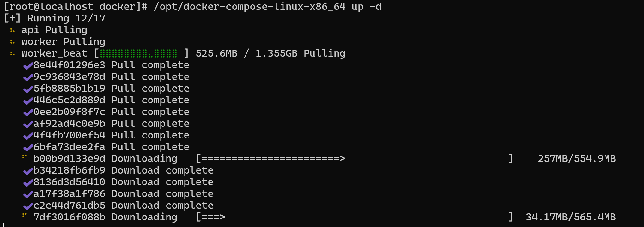This screenshot has width=644, height=227.
Task: Click the 257MB/554.9MB size readout
Action: 576,158
